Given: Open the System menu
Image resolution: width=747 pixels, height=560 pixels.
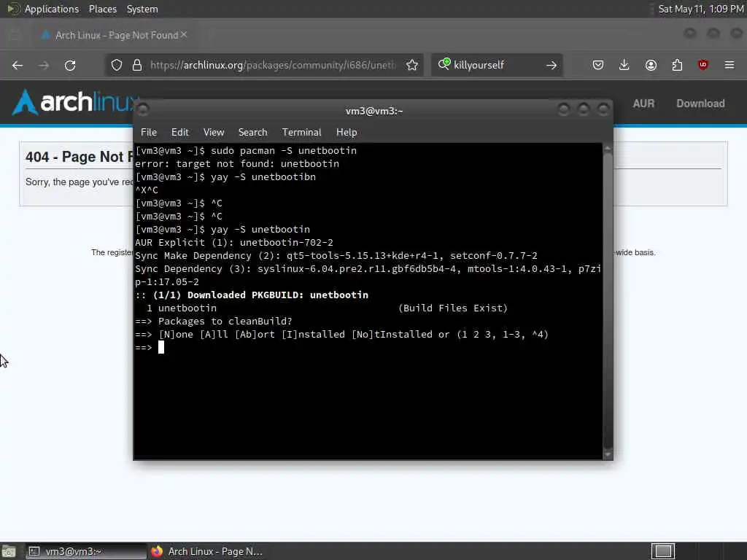Looking at the screenshot, I should [x=142, y=9].
